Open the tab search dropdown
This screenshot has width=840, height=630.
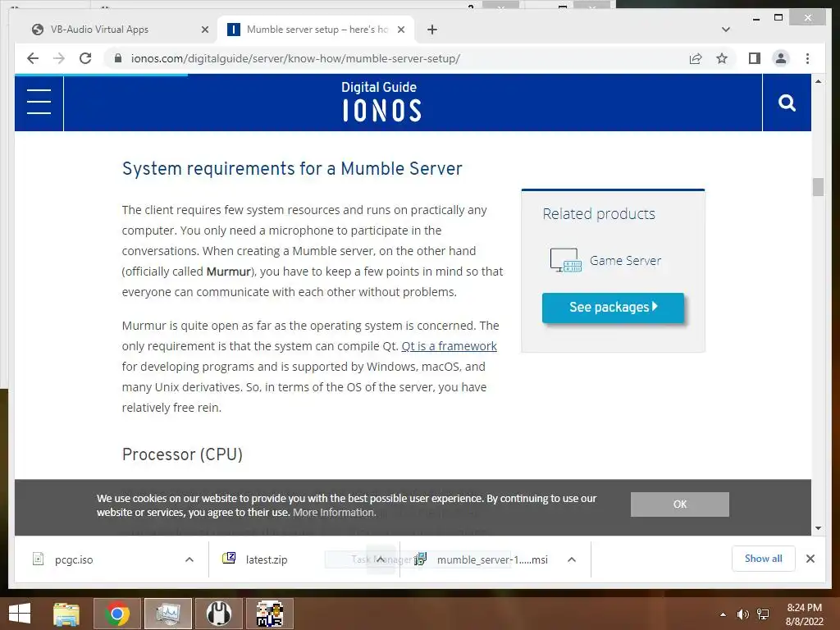click(726, 30)
